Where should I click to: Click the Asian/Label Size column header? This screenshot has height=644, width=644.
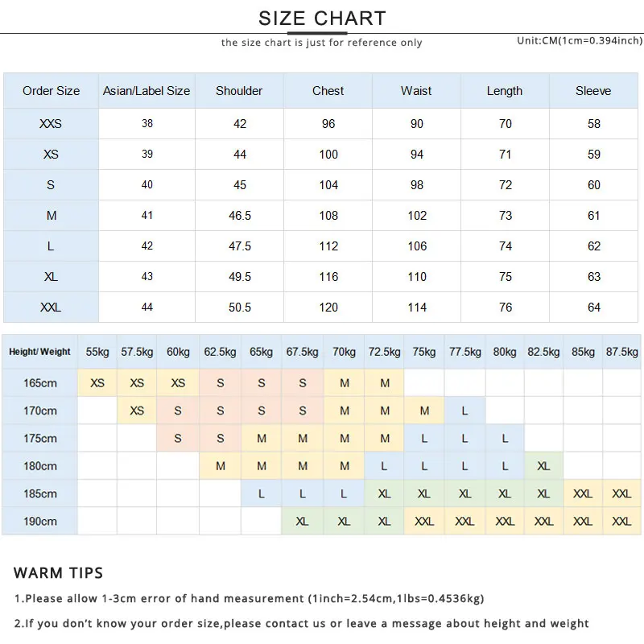click(x=147, y=91)
